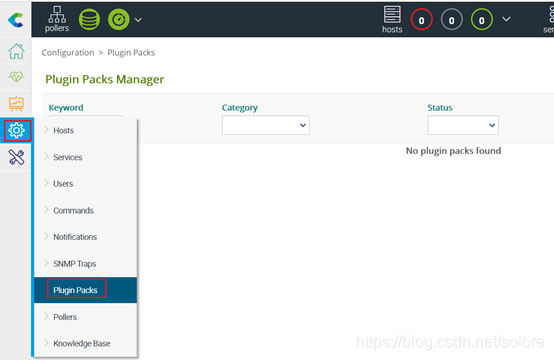
Task: Open the pollers status icon
Action: [x=57, y=19]
